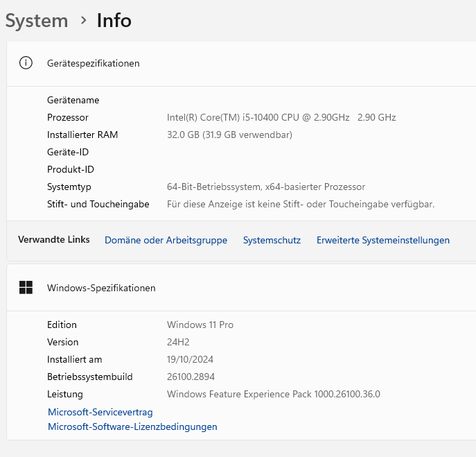Open Erweiterte Systemeinstellungen link
This screenshot has width=476, height=457.
[x=382, y=240]
